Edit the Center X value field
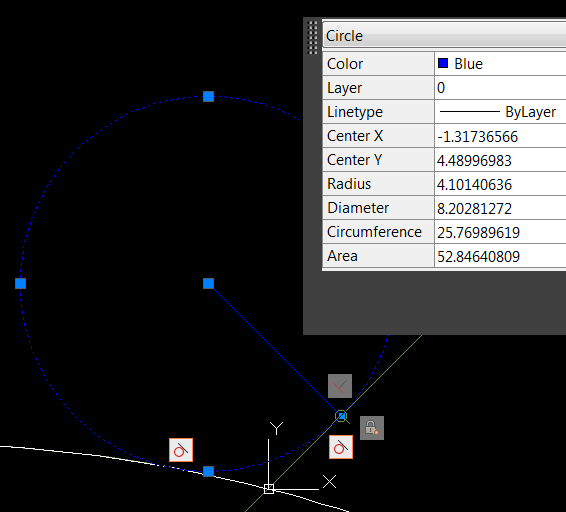 click(500, 136)
